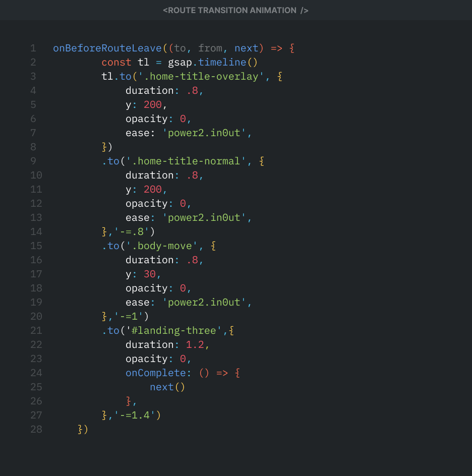
Task: Click '-=1.4' offset string on line 27
Action: tap(135, 415)
